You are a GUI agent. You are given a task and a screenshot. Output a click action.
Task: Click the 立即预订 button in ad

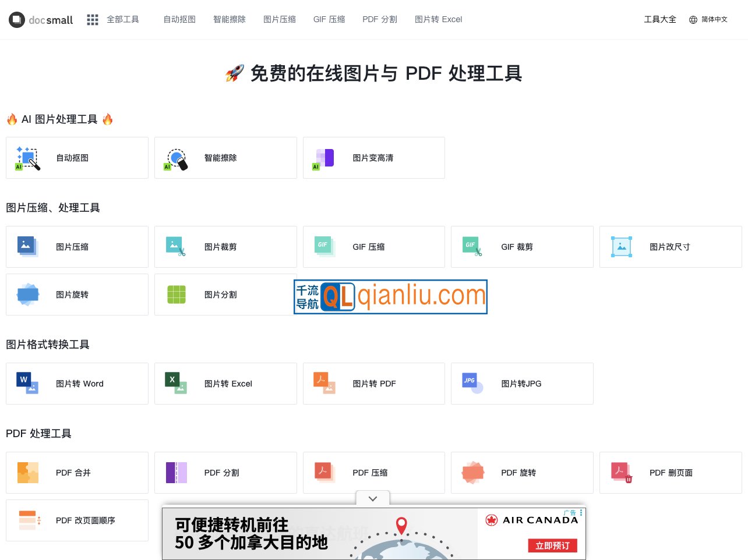[x=552, y=545]
